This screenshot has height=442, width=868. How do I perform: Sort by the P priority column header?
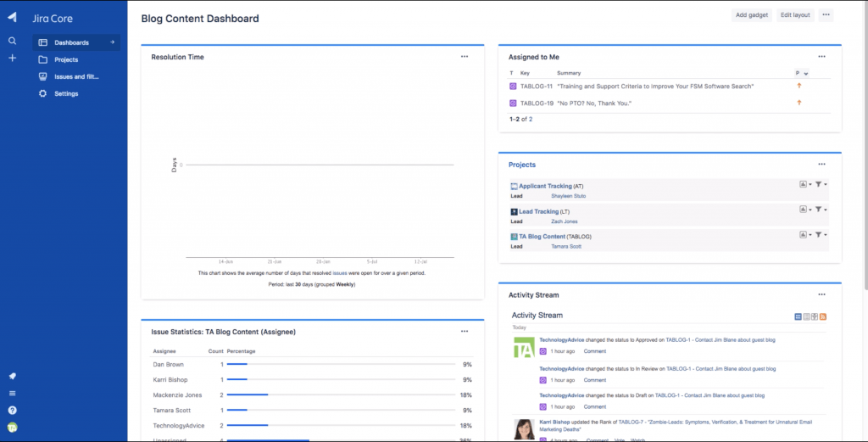point(802,73)
